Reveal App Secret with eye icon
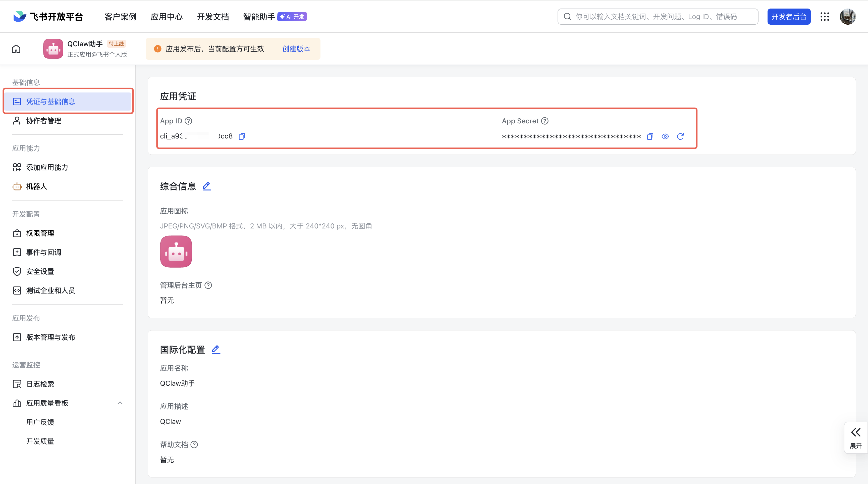The image size is (868, 484). pos(665,136)
